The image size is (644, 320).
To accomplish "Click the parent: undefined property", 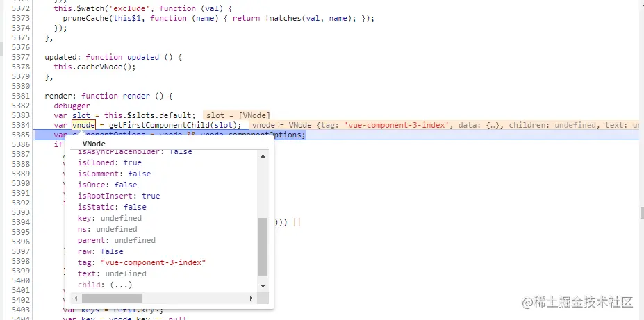I will [x=116, y=240].
